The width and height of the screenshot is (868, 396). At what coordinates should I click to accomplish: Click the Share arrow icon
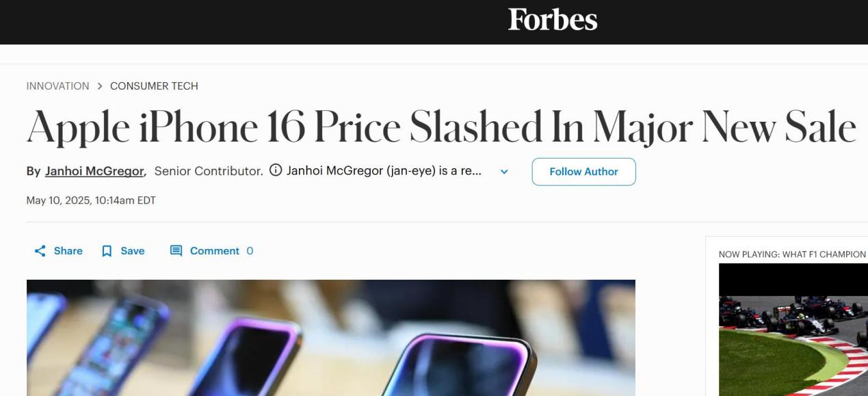(40, 251)
